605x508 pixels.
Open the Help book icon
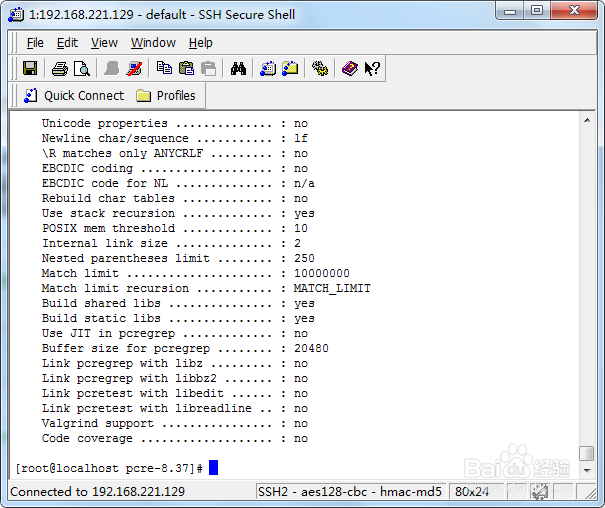click(x=350, y=69)
